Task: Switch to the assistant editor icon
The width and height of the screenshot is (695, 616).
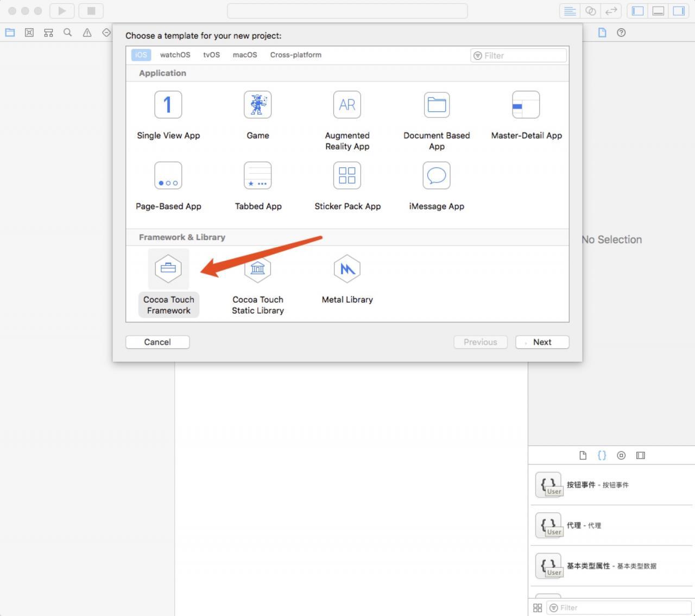Action: point(591,11)
